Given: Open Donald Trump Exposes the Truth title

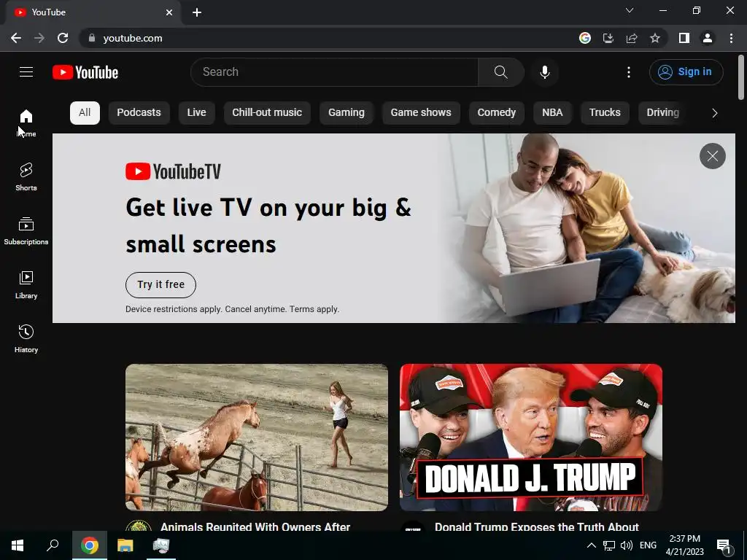Looking at the screenshot, I should click(x=536, y=526).
